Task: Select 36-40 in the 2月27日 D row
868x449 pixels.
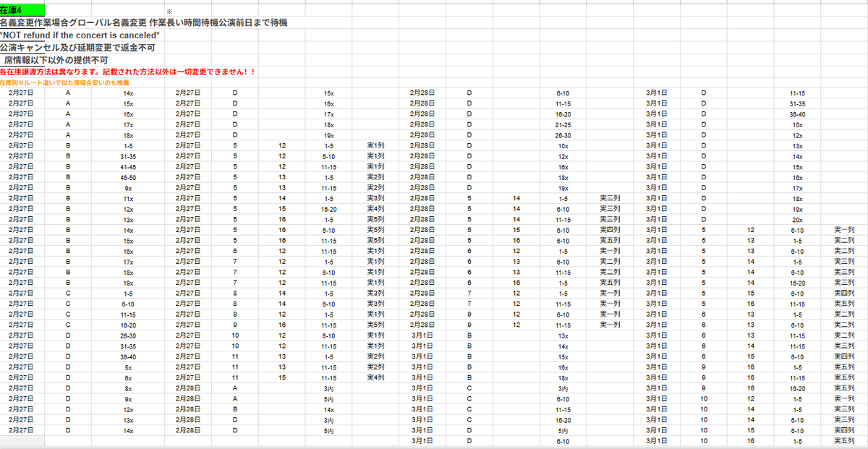Action: point(127,356)
